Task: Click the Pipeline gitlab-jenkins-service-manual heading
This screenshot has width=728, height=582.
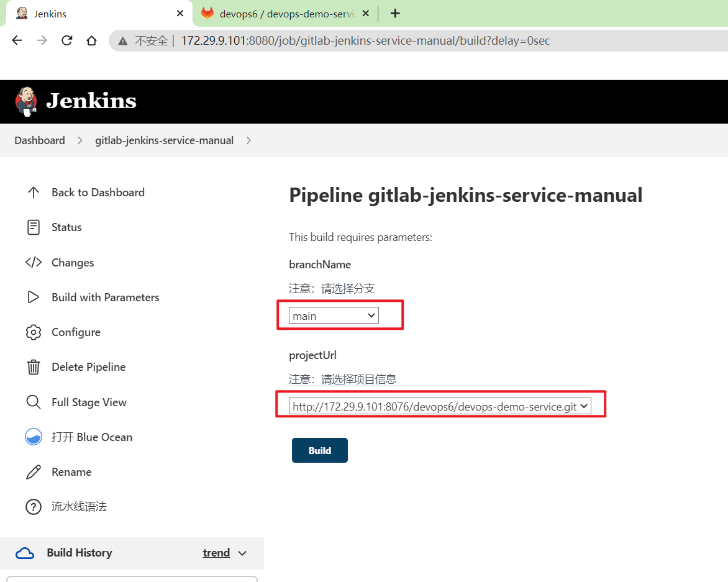Action: pyautogui.click(x=466, y=196)
